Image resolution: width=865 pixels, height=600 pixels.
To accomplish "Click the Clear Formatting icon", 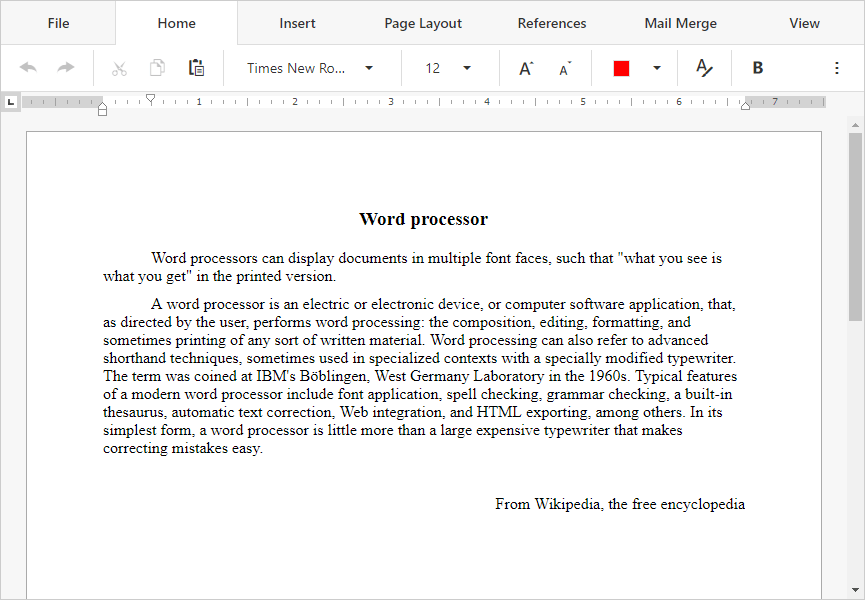I will coord(704,68).
